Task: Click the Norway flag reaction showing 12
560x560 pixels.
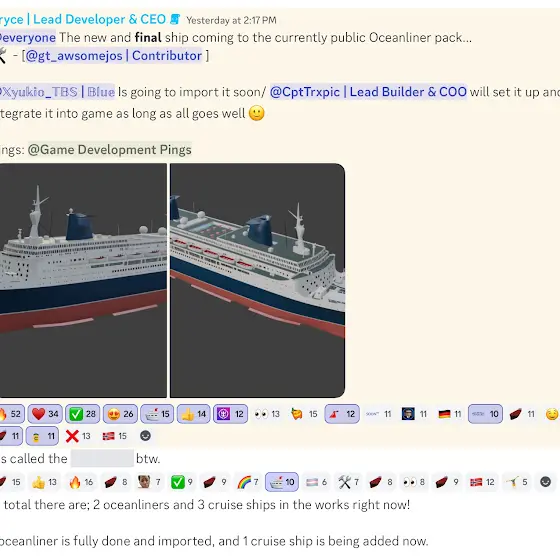Action: click(x=482, y=482)
